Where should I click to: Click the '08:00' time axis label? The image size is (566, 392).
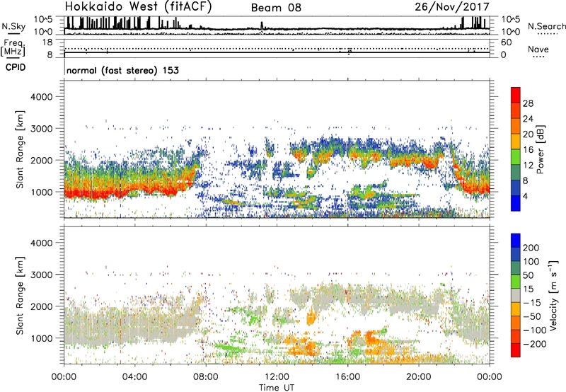[x=206, y=377]
